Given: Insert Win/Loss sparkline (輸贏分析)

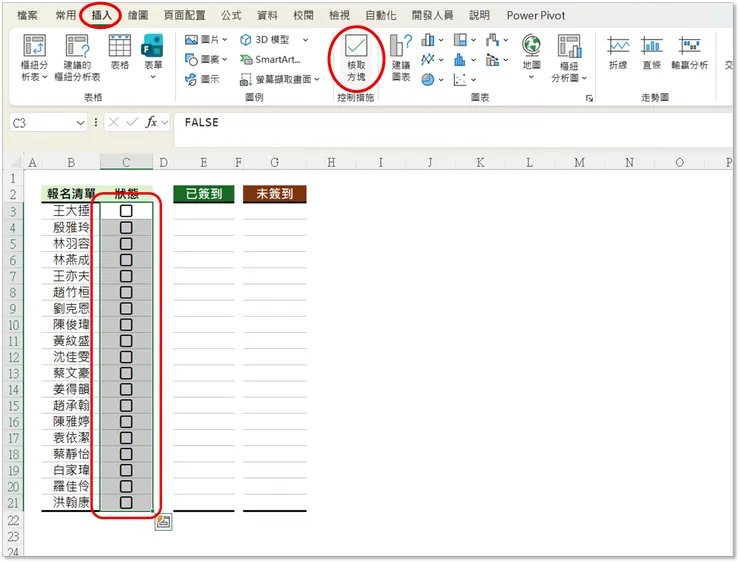Looking at the screenshot, I should tap(690, 52).
